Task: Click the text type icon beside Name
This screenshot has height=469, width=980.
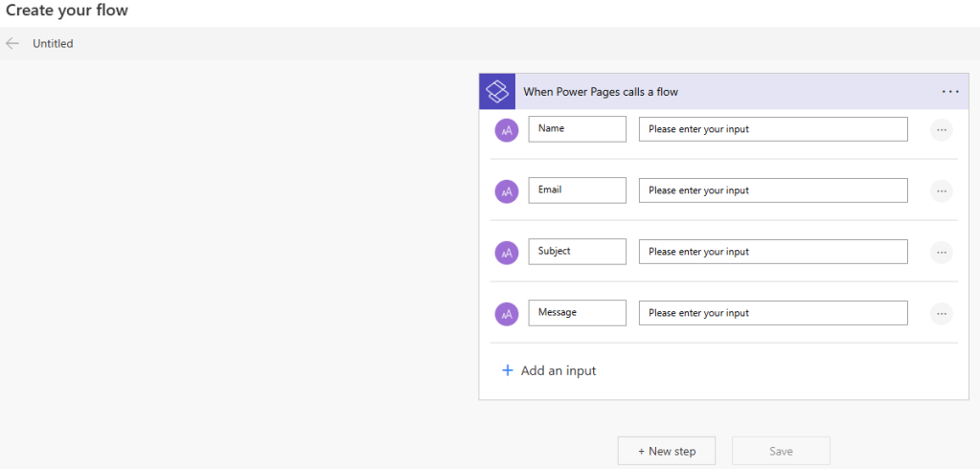Action: (507, 129)
